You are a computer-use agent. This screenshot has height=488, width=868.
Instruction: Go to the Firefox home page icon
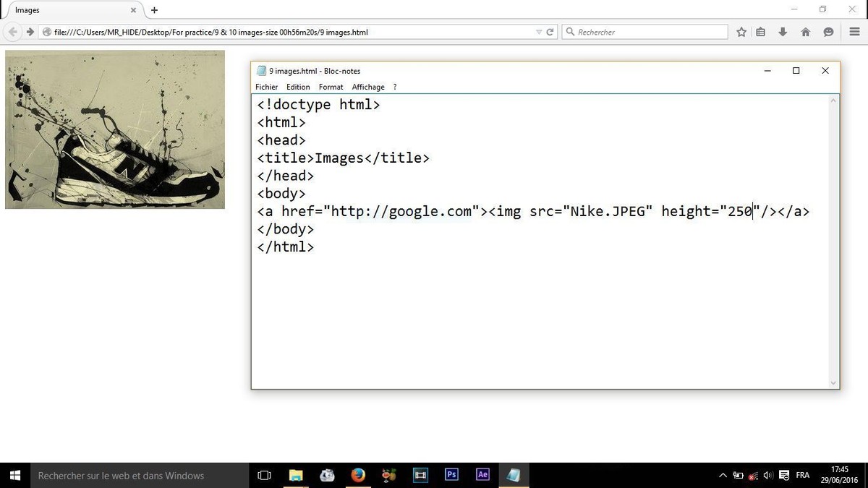(x=805, y=32)
